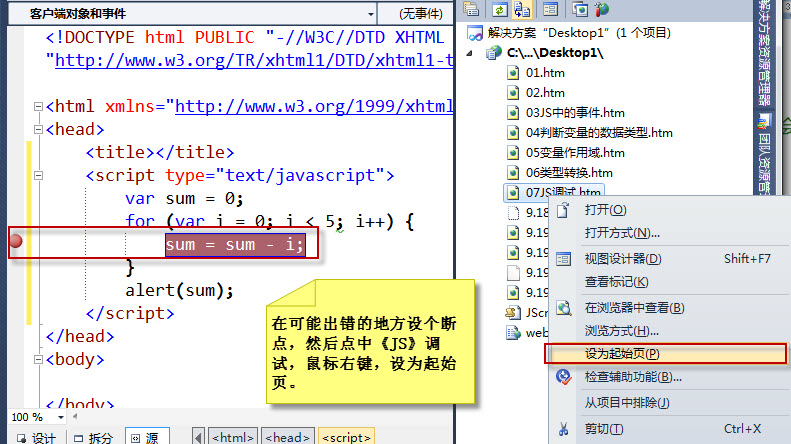This screenshot has width=791, height=444.
Task: Click the <script> tag navigator button
Action: click(x=346, y=437)
